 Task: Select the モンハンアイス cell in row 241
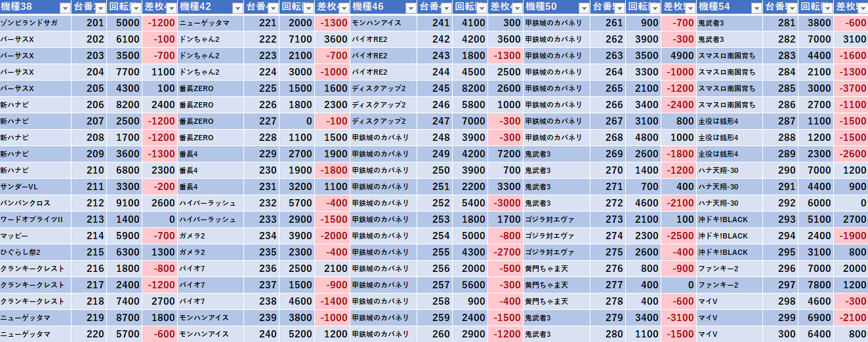tap(384, 23)
